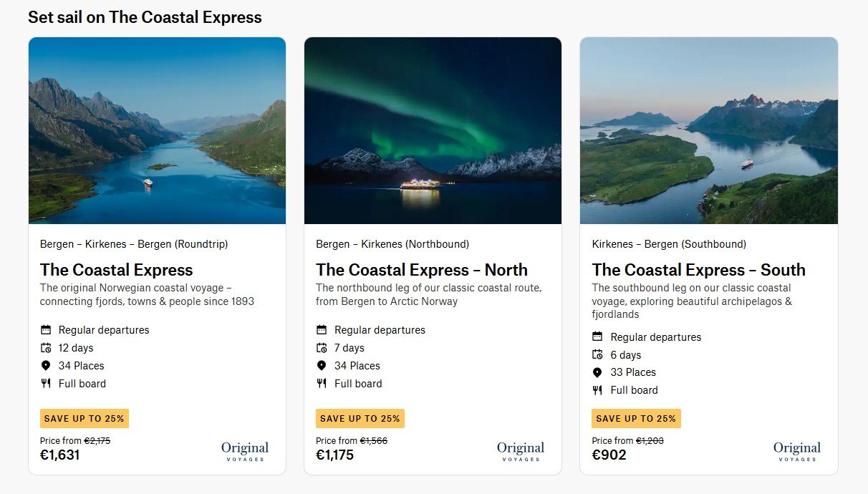Click the 34 Places location pin on Roundtrip card
The width and height of the screenshot is (868, 494).
pos(44,365)
